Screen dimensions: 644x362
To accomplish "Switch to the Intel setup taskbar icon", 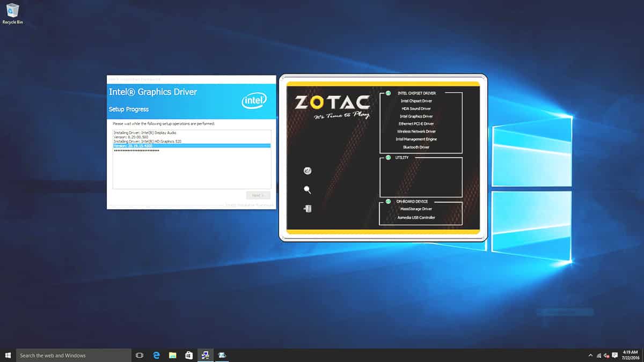I will point(222,355).
